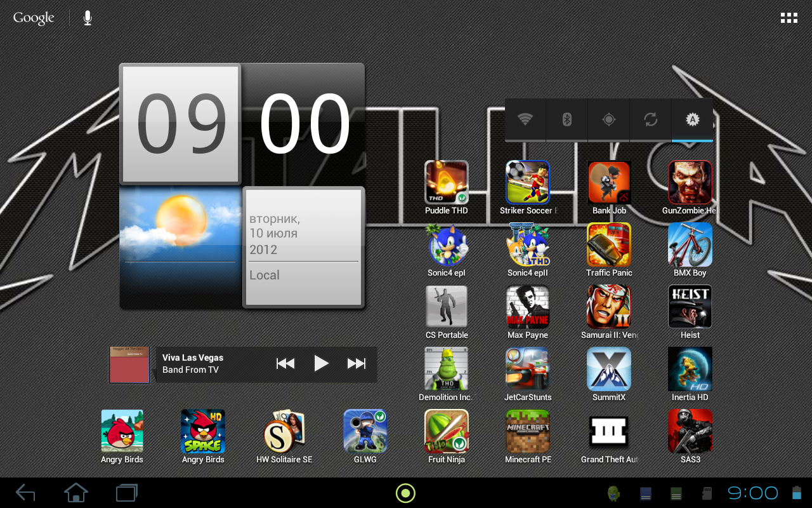Tap the clock minutes display 00
The image size is (812, 508).
(x=304, y=124)
